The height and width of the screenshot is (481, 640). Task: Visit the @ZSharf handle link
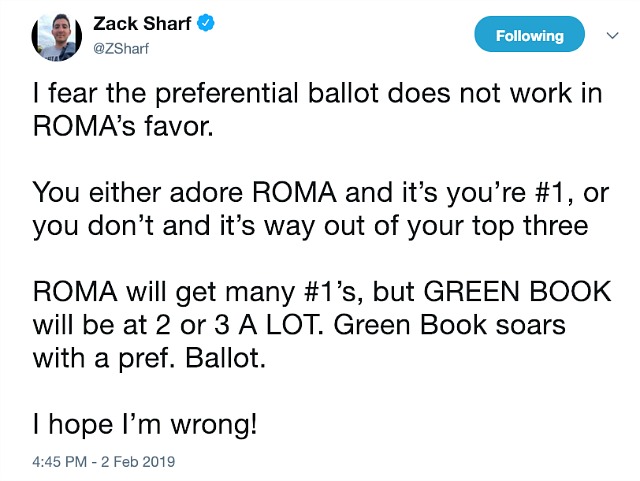(x=121, y=49)
